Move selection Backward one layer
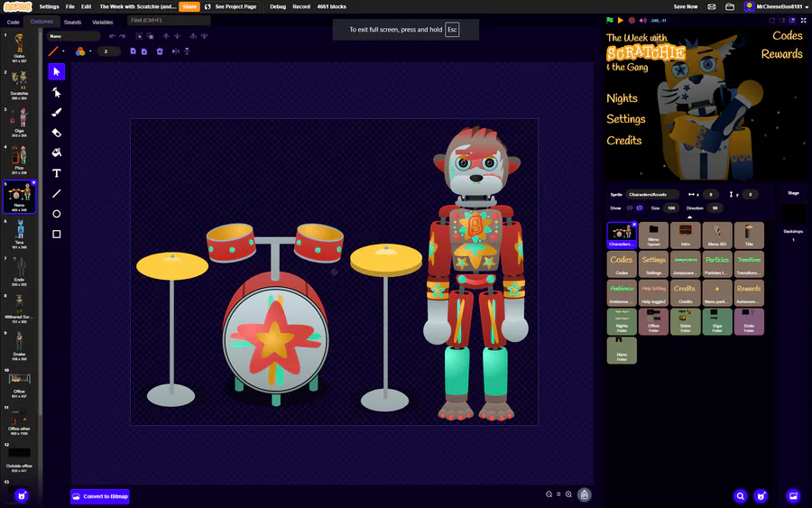 coord(177,36)
